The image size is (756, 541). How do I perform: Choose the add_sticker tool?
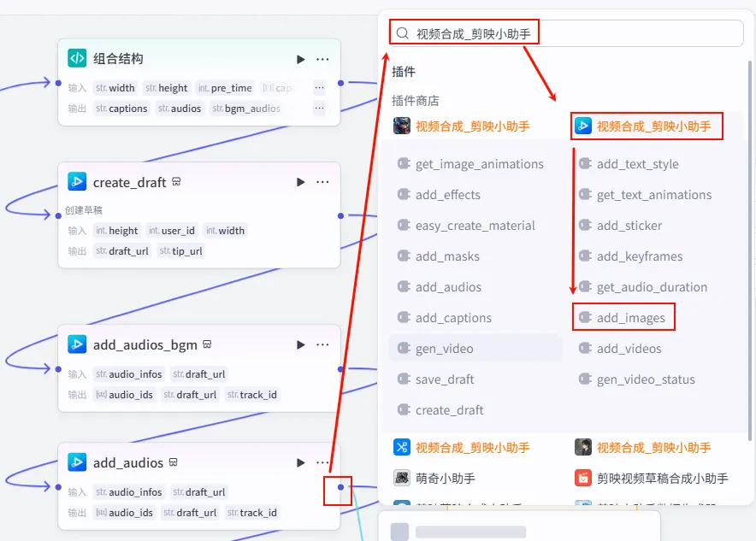621,226
